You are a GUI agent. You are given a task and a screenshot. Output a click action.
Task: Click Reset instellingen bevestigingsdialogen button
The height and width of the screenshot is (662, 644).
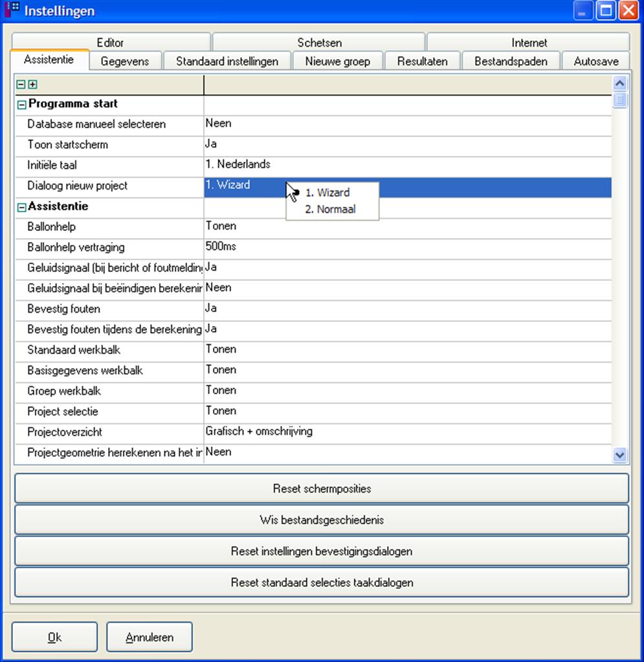pos(322,551)
